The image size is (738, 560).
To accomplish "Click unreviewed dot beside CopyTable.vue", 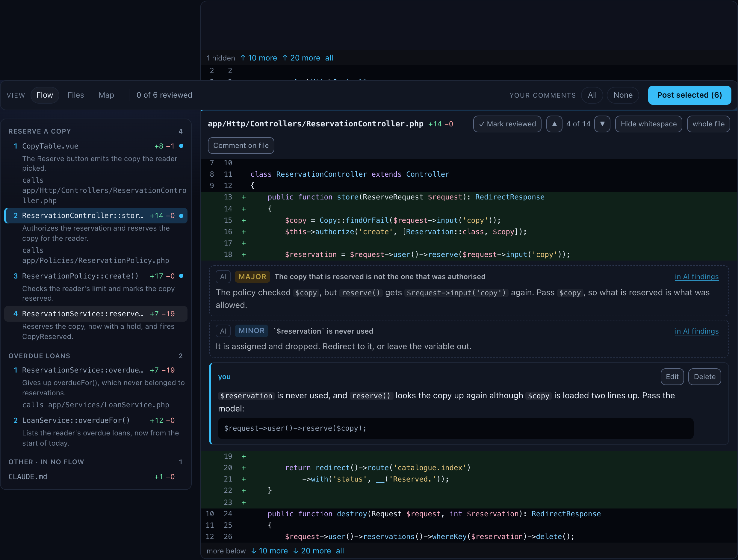I will 181,146.
